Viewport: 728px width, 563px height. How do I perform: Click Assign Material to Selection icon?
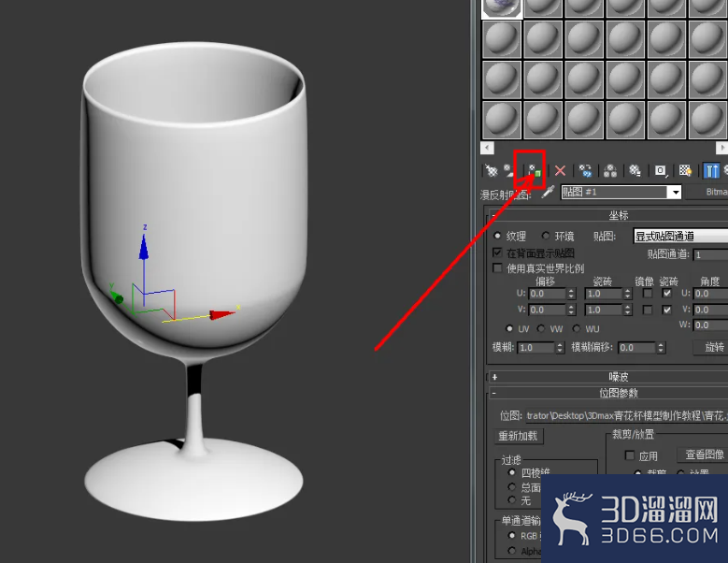pos(535,171)
